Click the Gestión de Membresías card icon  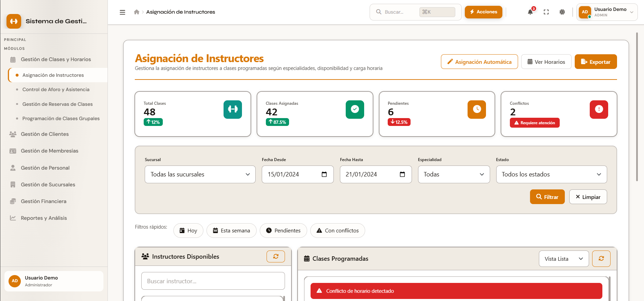[x=13, y=151]
